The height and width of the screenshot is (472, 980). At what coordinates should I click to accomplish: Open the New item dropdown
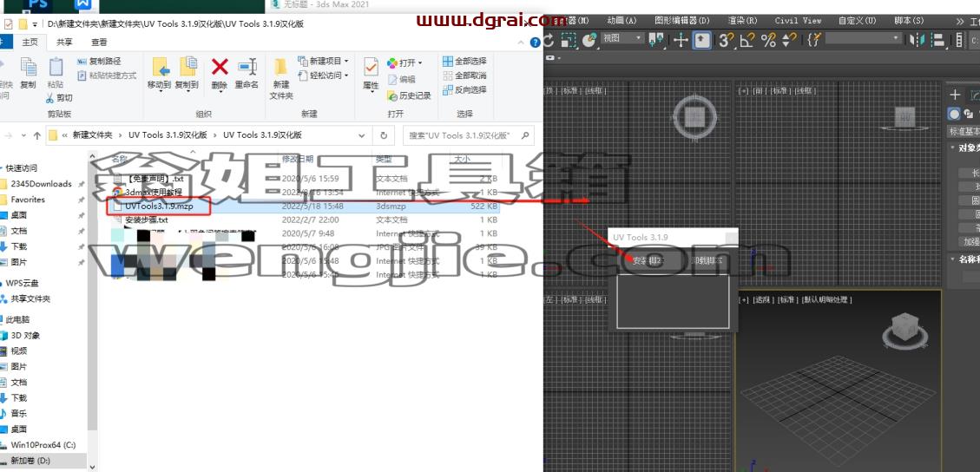pos(323,62)
